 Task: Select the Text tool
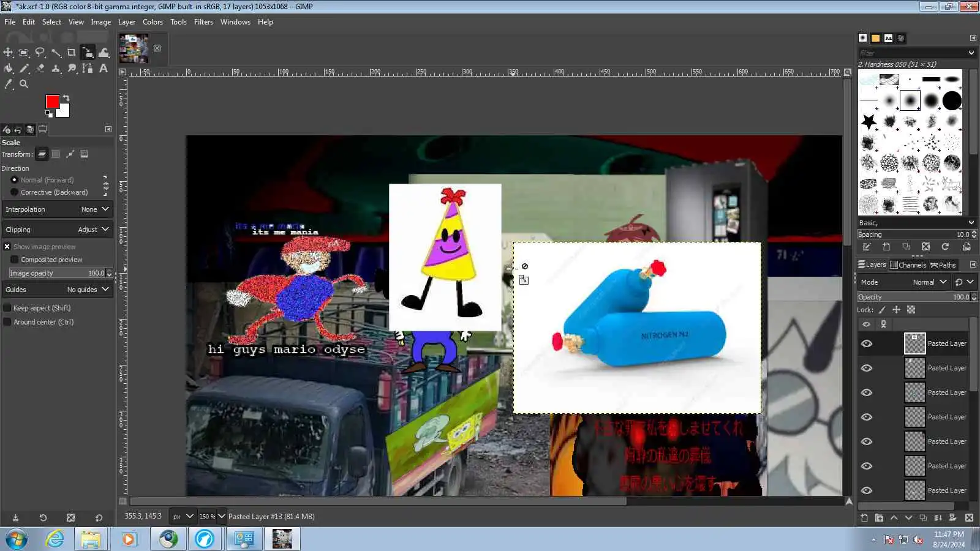coord(104,69)
